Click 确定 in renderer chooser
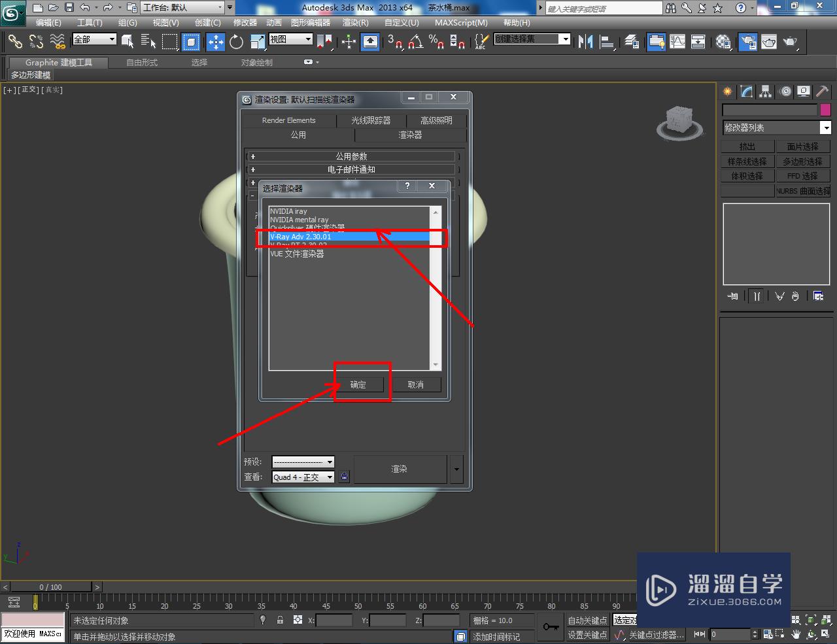 click(358, 384)
